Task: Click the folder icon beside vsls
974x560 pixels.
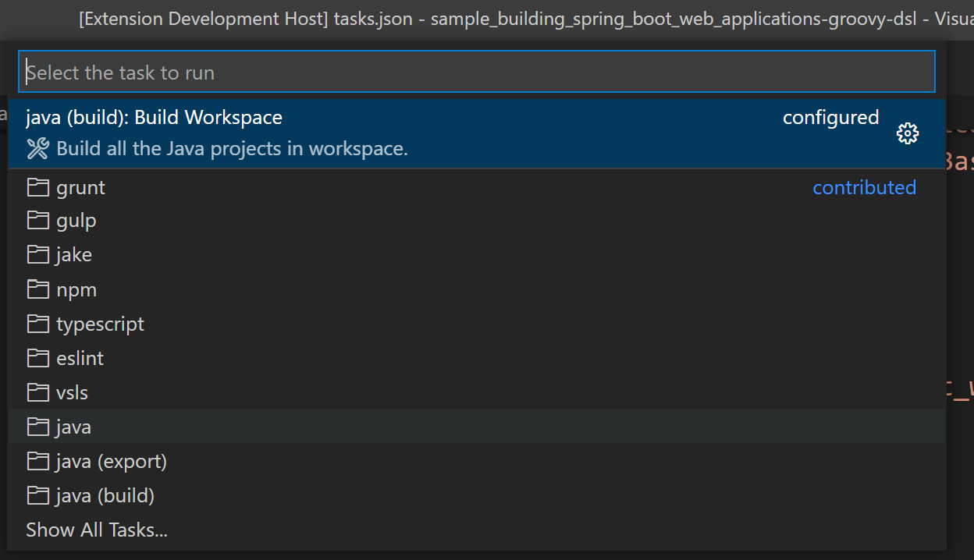Action: 37,392
